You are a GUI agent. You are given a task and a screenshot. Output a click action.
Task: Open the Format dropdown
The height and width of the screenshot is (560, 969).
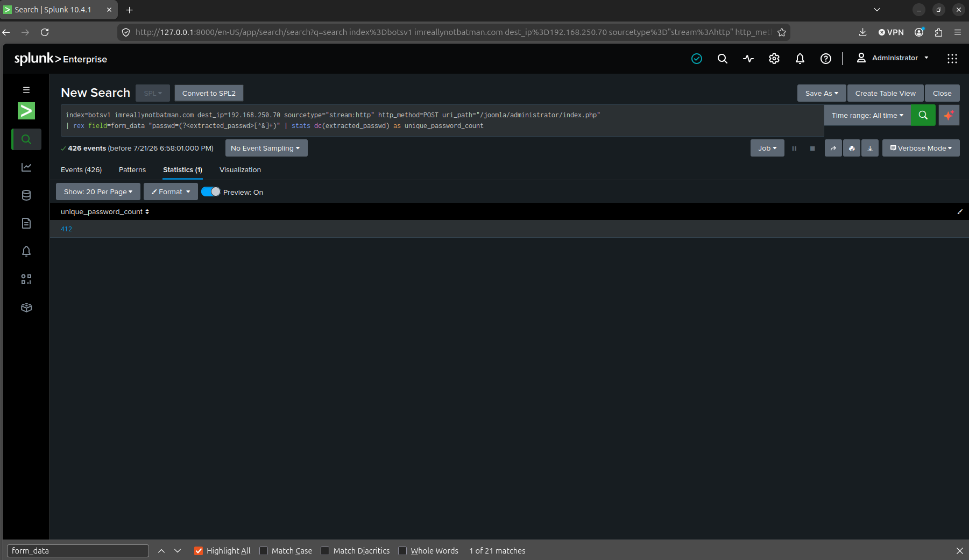click(171, 192)
